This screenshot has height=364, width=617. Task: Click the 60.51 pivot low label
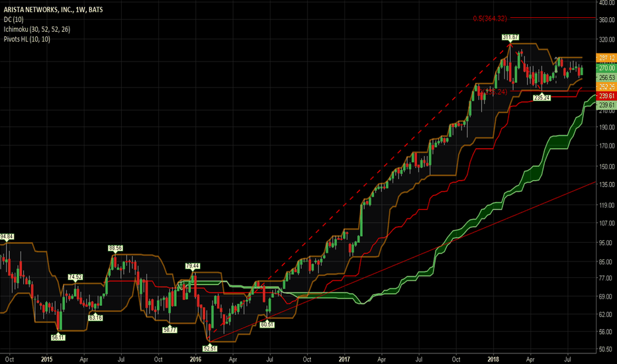(267, 325)
